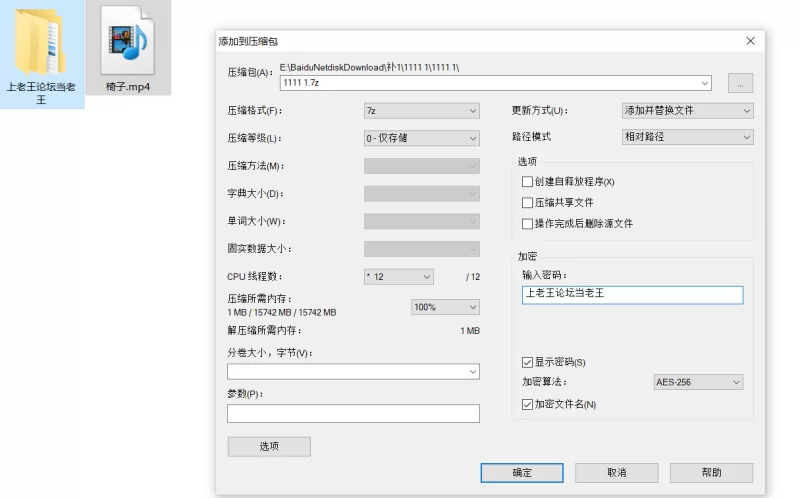
Task: Open the CPU 线程数 12 dropdown
Action: click(x=398, y=277)
